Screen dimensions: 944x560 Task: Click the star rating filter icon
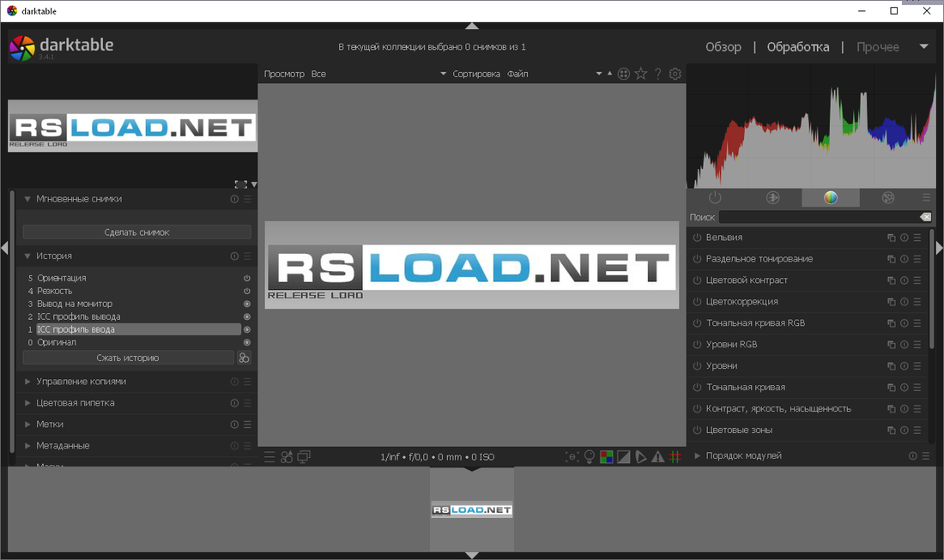(x=640, y=74)
